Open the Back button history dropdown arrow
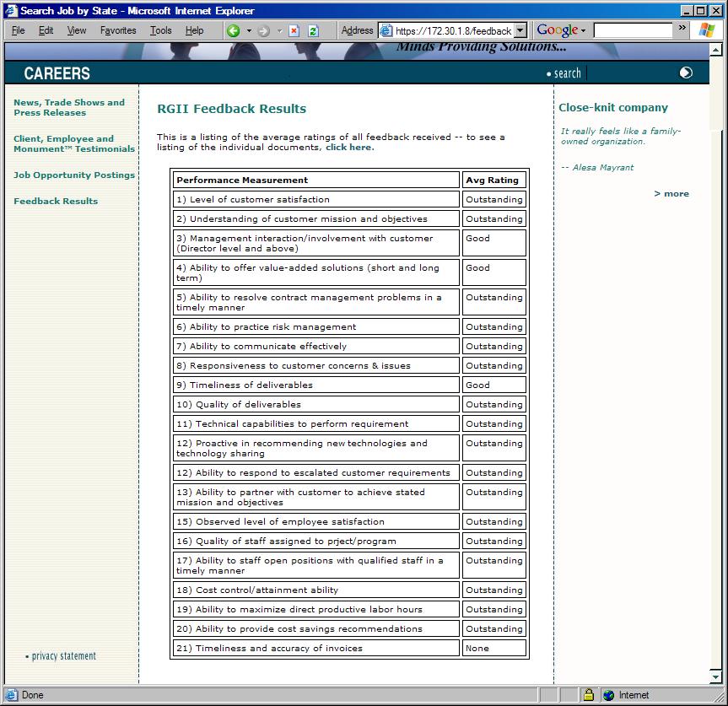 (x=249, y=31)
